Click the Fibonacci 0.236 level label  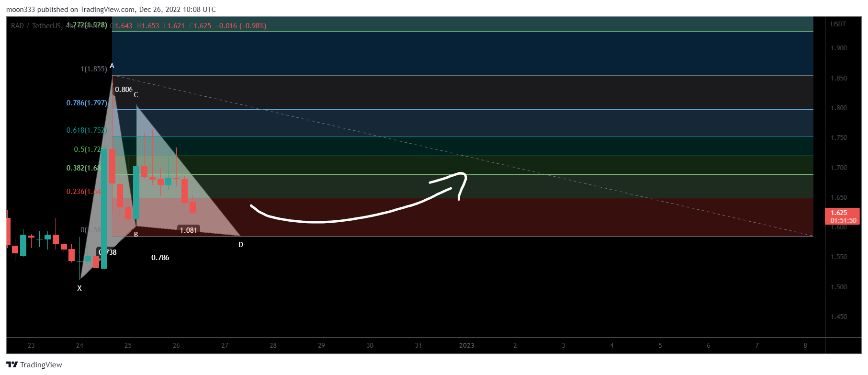(84, 192)
